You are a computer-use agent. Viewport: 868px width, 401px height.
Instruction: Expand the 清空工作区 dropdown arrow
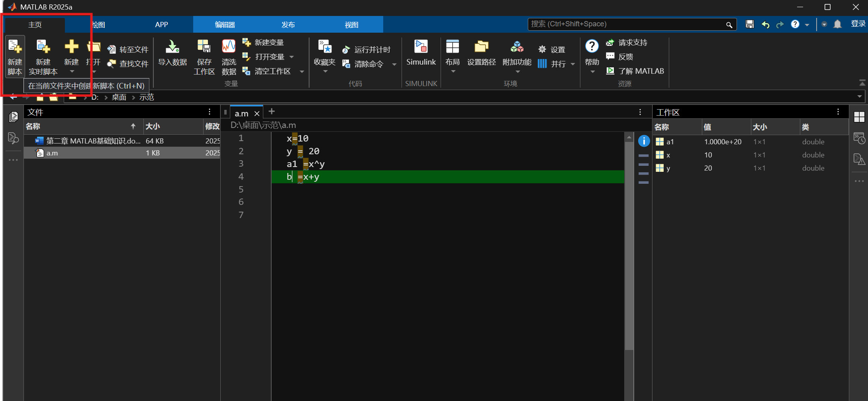(x=302, y=71)
